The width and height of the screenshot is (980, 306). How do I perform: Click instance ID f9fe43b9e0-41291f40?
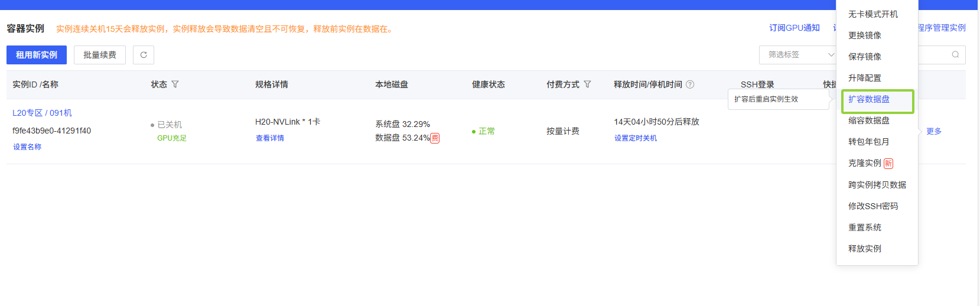(52, 131)
